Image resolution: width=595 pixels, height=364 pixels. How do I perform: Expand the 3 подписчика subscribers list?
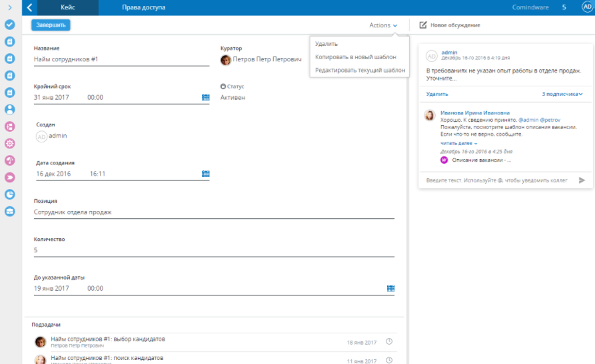coord(562,94)
